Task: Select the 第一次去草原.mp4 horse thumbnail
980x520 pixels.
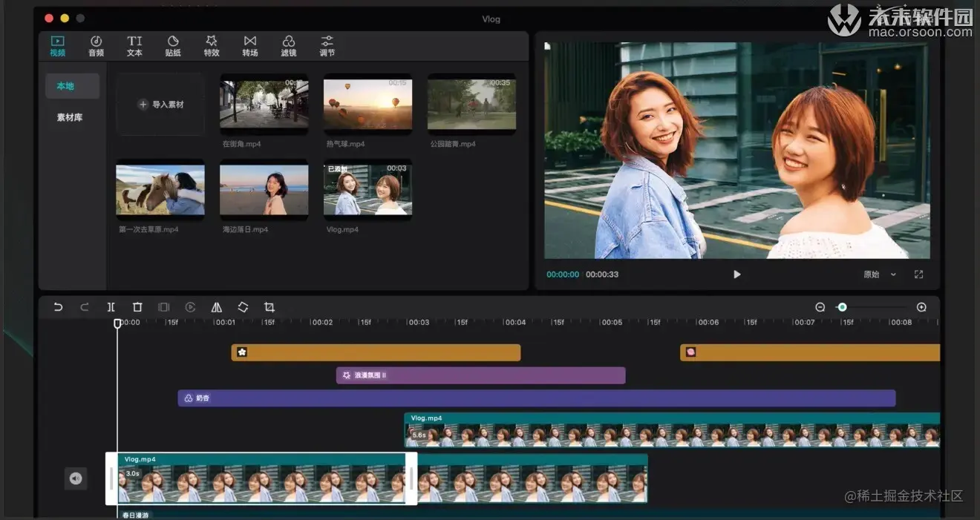Action: click(160, 190)
